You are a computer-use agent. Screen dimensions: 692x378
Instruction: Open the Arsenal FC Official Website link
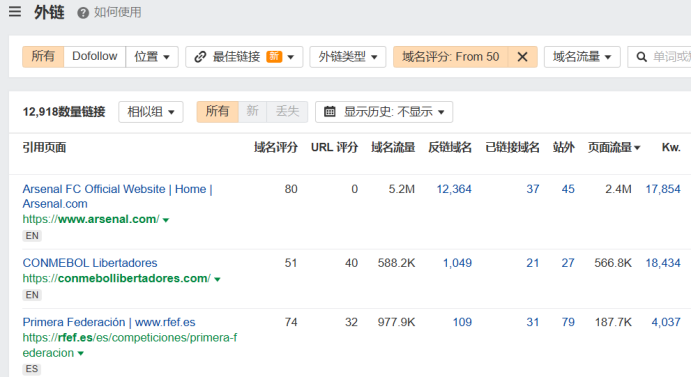coord(117,196)
